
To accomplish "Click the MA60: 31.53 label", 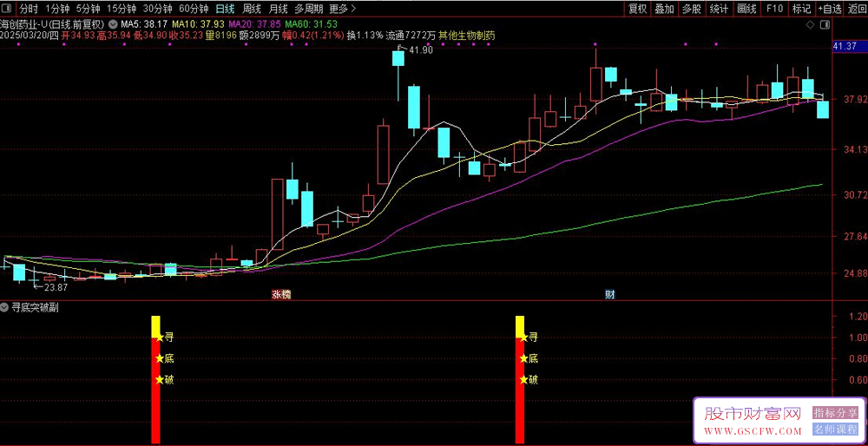I will tap(311, 24).
